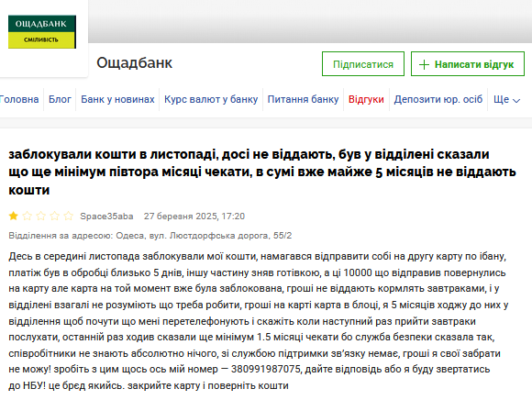
Task: Select the Відгуки tab
Action: (366, 99)
